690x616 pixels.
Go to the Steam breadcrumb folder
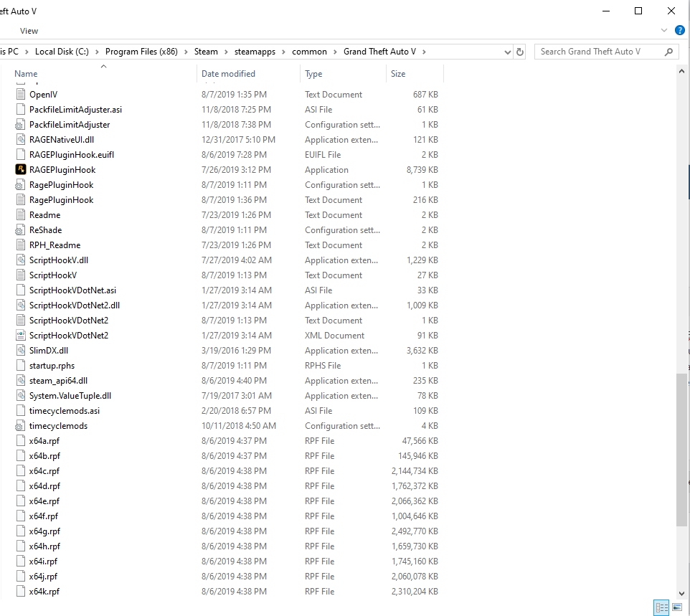tap(206, 52)
